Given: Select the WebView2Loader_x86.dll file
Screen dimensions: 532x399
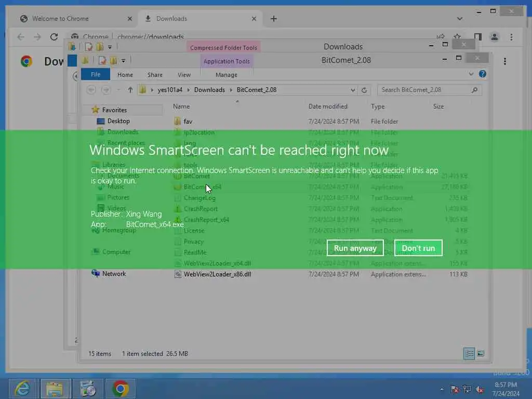Looking at the screenshot, I should pyautogui.click(x=217, y=274).
